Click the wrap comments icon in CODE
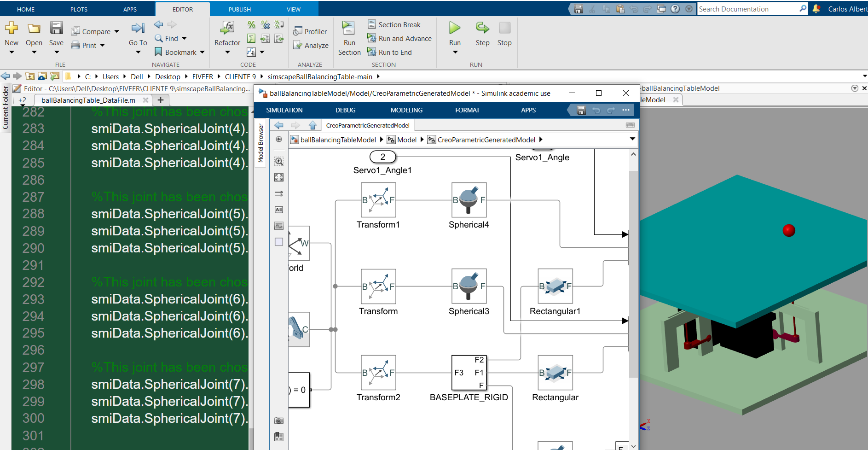The image size is (868, 450). tap(279, 25)
